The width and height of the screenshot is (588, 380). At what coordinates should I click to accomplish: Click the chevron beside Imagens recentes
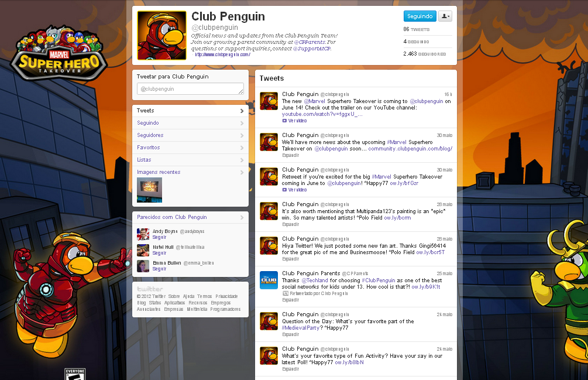pyautogui.click(x=242, y=173)
